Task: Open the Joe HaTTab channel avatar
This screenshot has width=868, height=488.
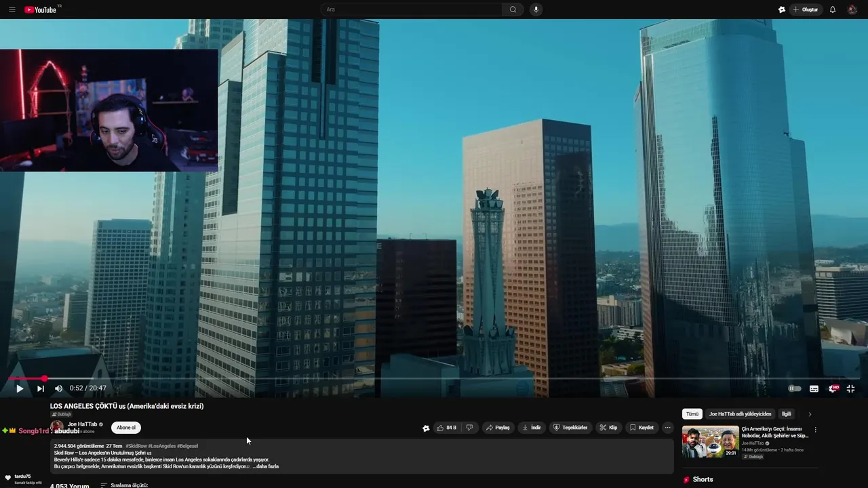Action: (x=57, y=427)
